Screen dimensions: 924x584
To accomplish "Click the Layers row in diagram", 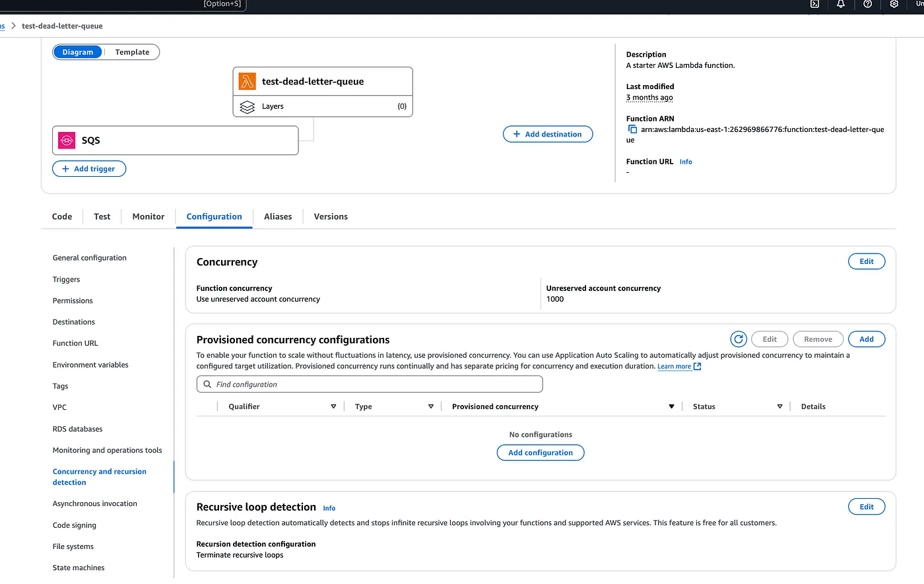I will click(x=323, y=106).
